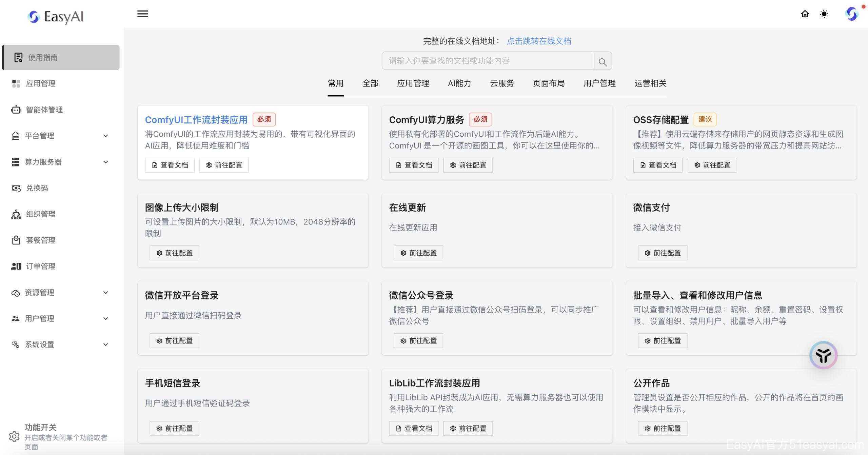The height and width of the screenshot is (455, 868).
Task: Switch to 运营相关 tab
Action: pyautogui.click(x=650, y=83)
